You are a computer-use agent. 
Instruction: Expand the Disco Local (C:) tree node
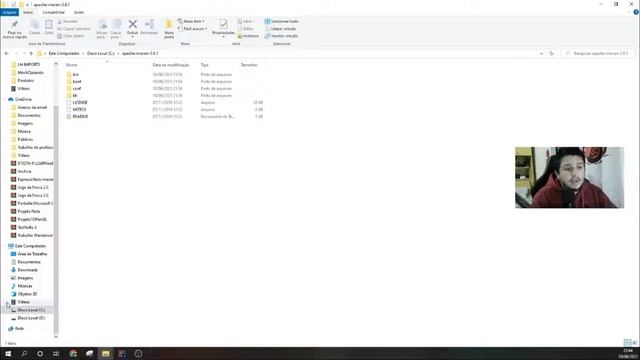click(8, 310)
